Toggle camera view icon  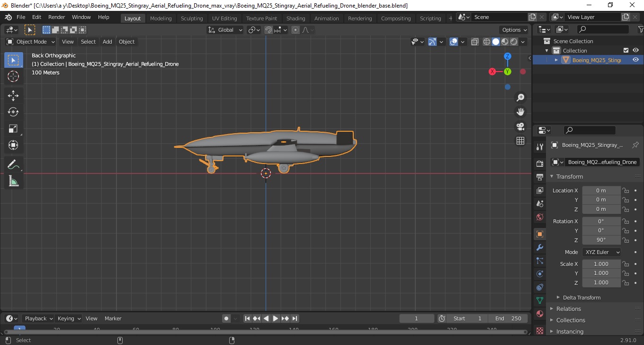(520, 127)
